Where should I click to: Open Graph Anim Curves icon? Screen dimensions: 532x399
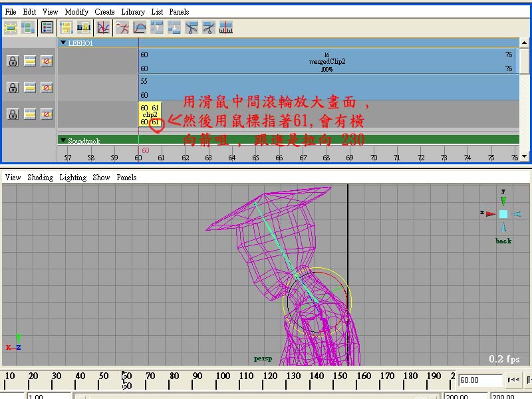pyautogui.click(x=103, y=27)
